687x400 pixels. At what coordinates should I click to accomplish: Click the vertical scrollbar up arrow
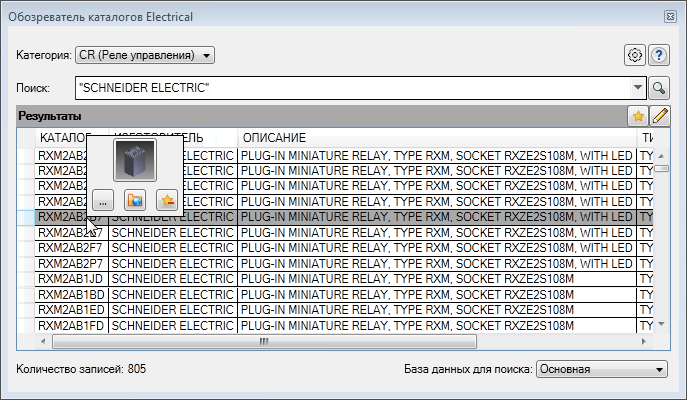[661, 156]
